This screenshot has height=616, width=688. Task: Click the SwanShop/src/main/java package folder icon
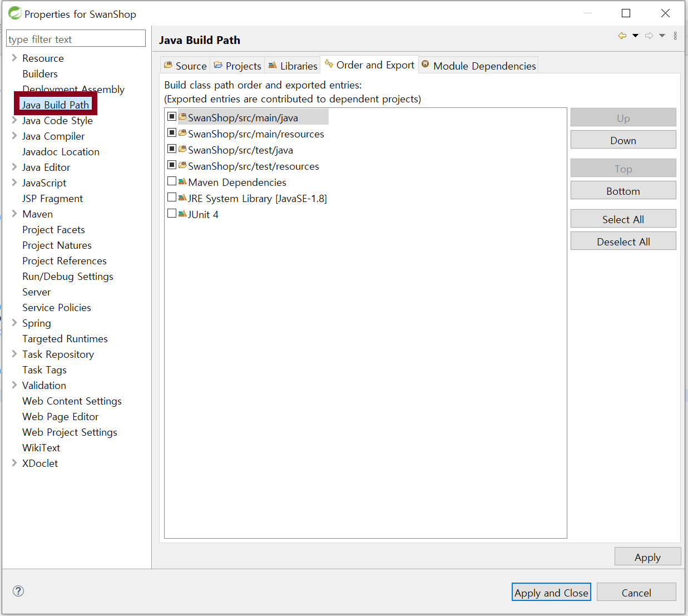pyautogui.click(x=182, y=117)
